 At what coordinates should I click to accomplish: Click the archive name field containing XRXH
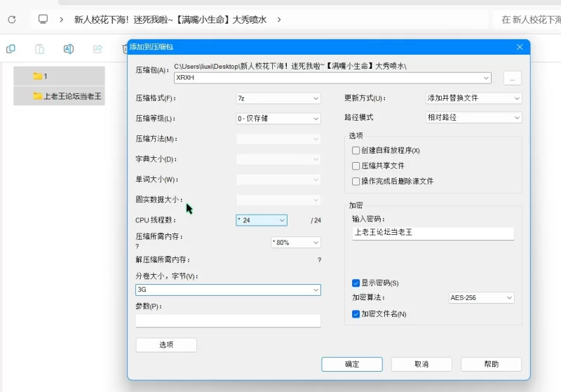(332, 78)
